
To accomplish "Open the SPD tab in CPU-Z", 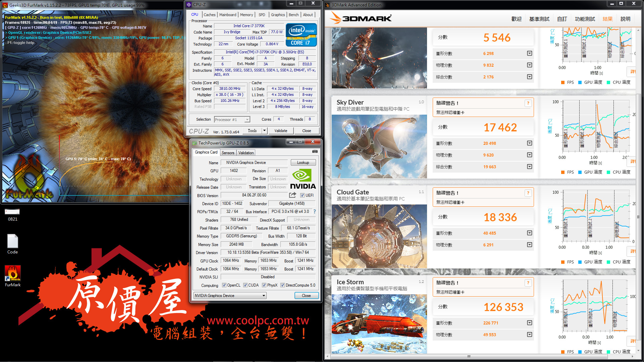I will [x=262, y=15].
